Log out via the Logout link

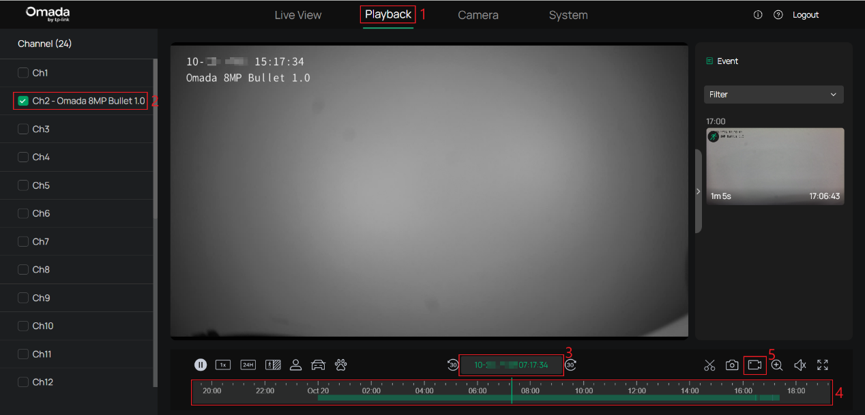[805, 15]
